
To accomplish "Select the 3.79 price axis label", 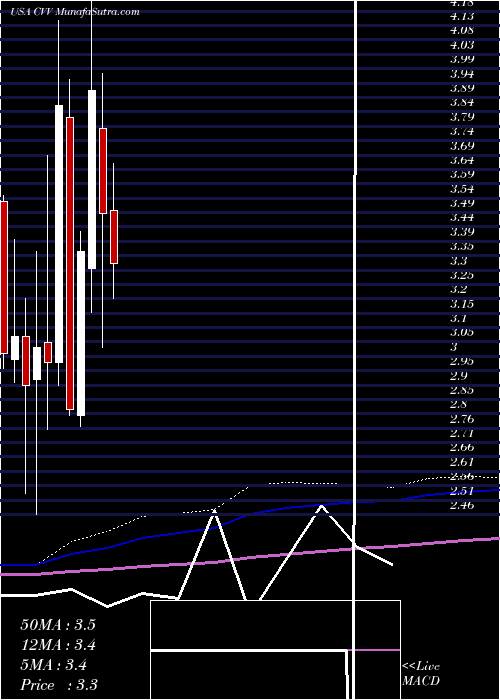I will click(x=462, y=117).
